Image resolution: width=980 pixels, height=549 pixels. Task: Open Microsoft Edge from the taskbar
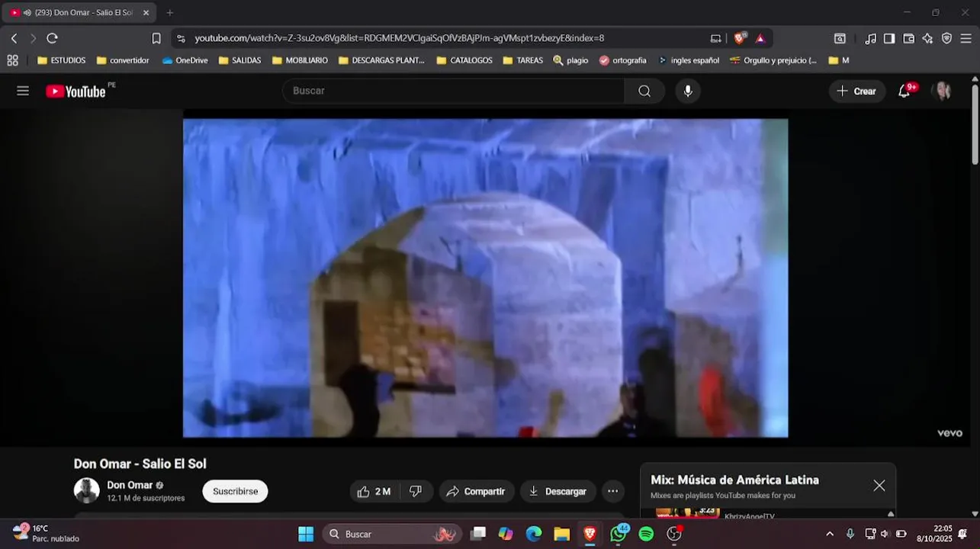[x=534, y=534]
